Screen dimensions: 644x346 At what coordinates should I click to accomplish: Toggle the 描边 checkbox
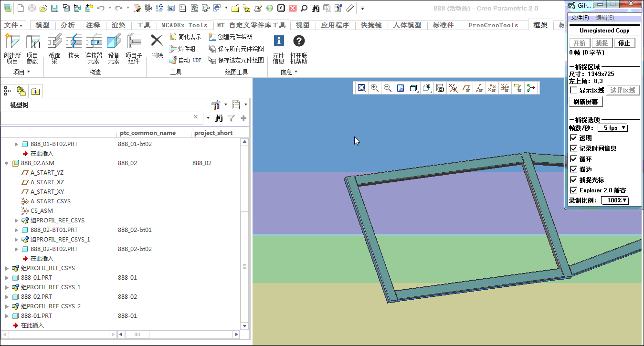click(574, 169)
